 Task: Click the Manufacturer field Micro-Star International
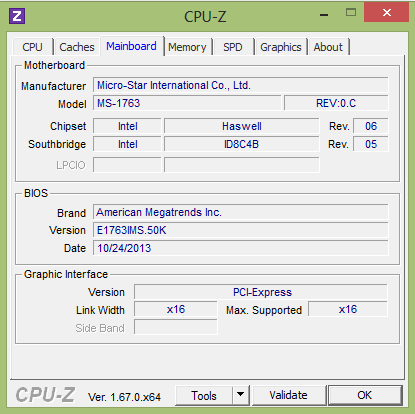pyautogui.click(x=241, y=85)
